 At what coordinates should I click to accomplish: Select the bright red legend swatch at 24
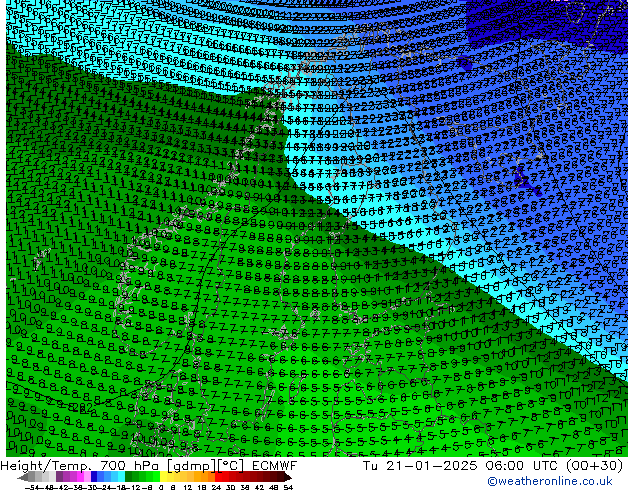[218, 476]
